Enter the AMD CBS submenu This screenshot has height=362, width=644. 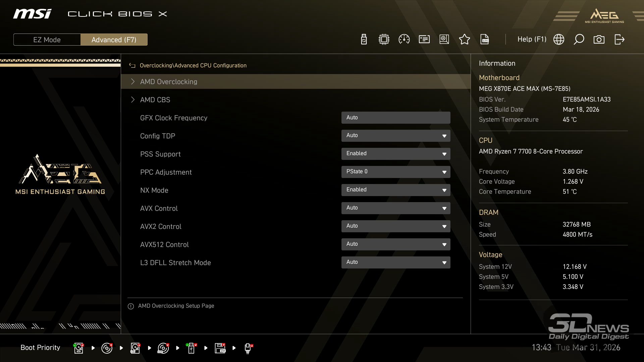155,100
